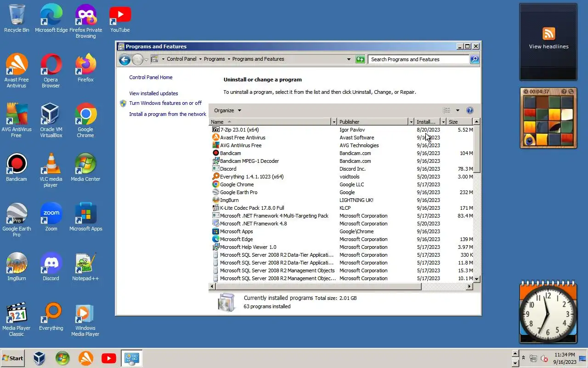Screen dimensions: 588x368
Task: Open the YouTube taskbar button
Action: pyautogui.click(x=109, y=358)
